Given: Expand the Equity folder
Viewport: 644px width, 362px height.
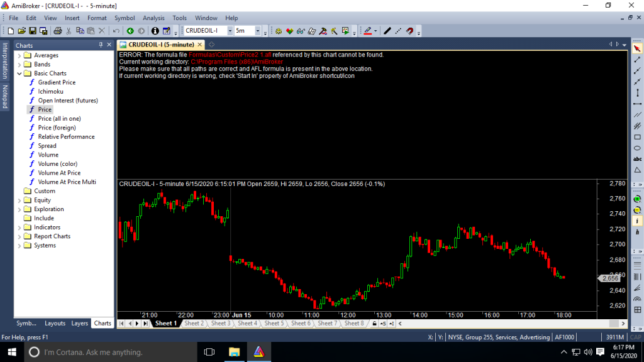Looking at the screenshot, I should click(19, 200).
